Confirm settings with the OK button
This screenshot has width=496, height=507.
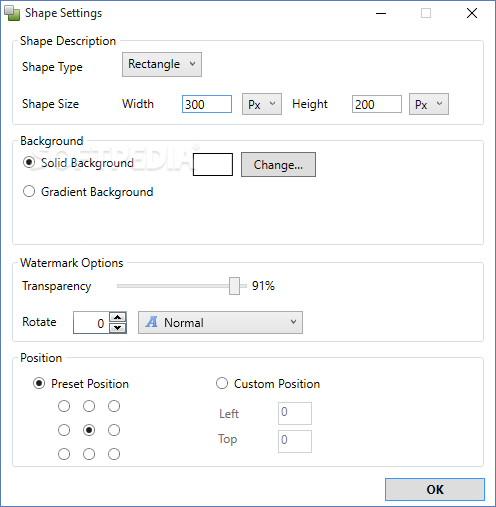435,489
